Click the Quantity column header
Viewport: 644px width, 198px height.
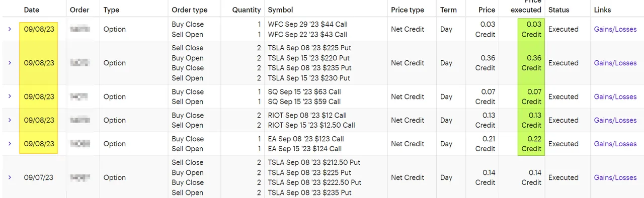tap(247, 10)
